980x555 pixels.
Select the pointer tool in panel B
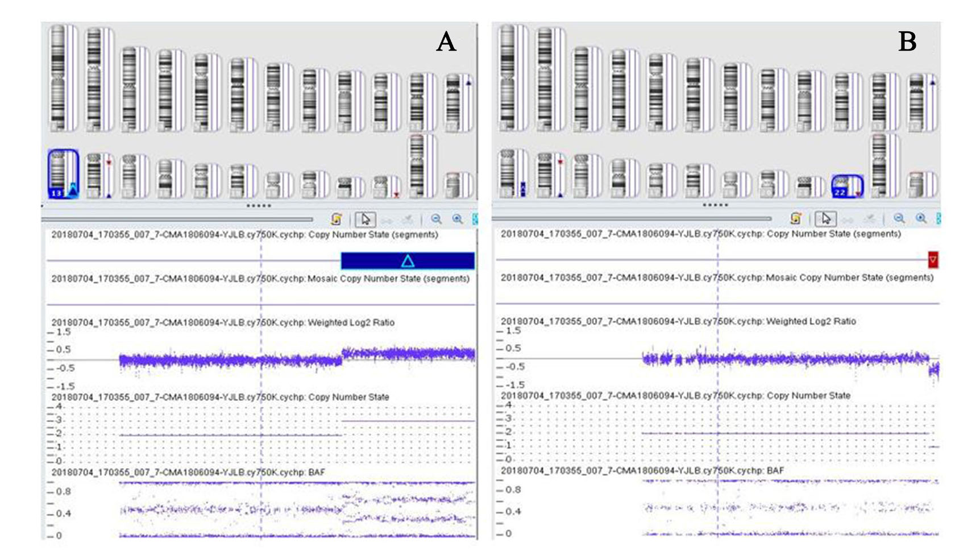click(x=825, y=218)
